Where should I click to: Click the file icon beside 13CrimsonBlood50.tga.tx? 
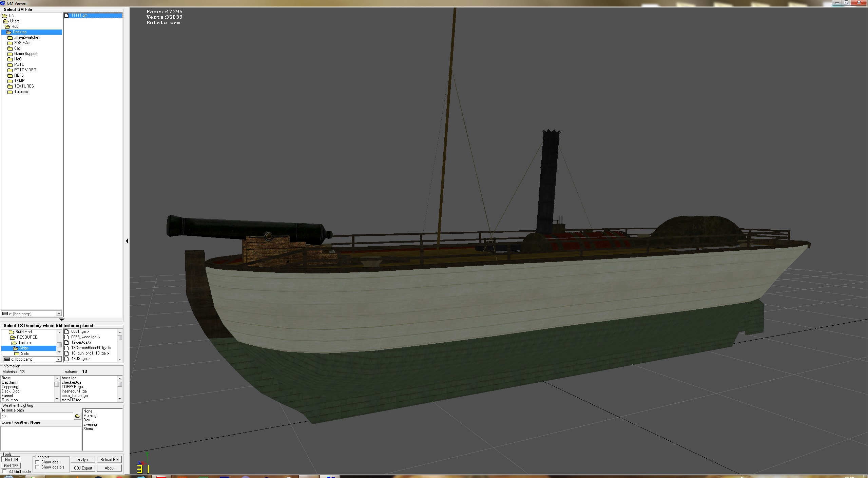click(66, 348)
